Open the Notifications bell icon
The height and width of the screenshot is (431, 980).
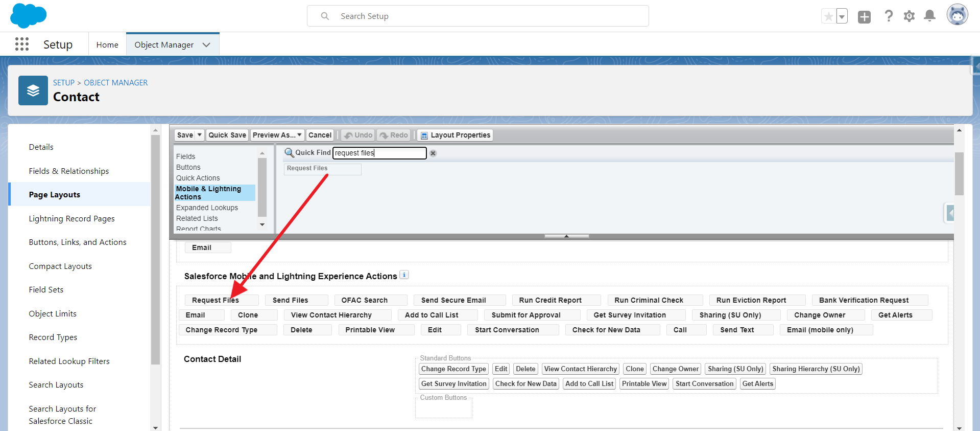coord(930,16)
